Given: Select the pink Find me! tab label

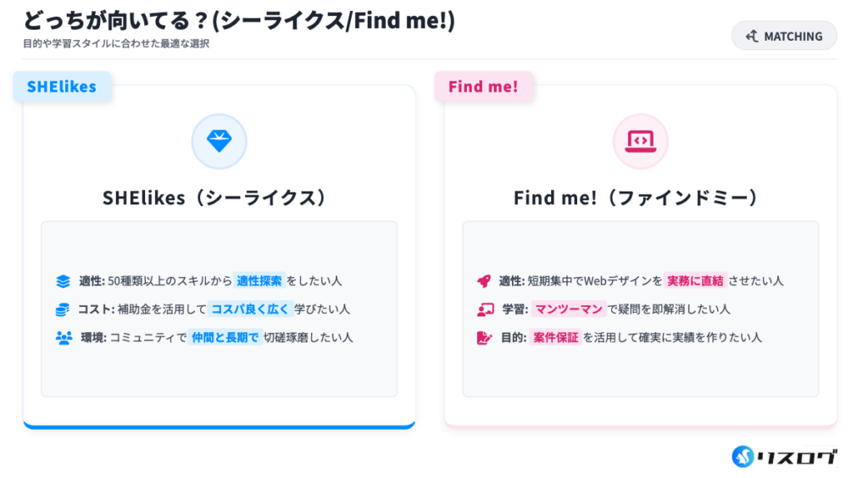Looking at the screenshot, I should coord(483,86).
